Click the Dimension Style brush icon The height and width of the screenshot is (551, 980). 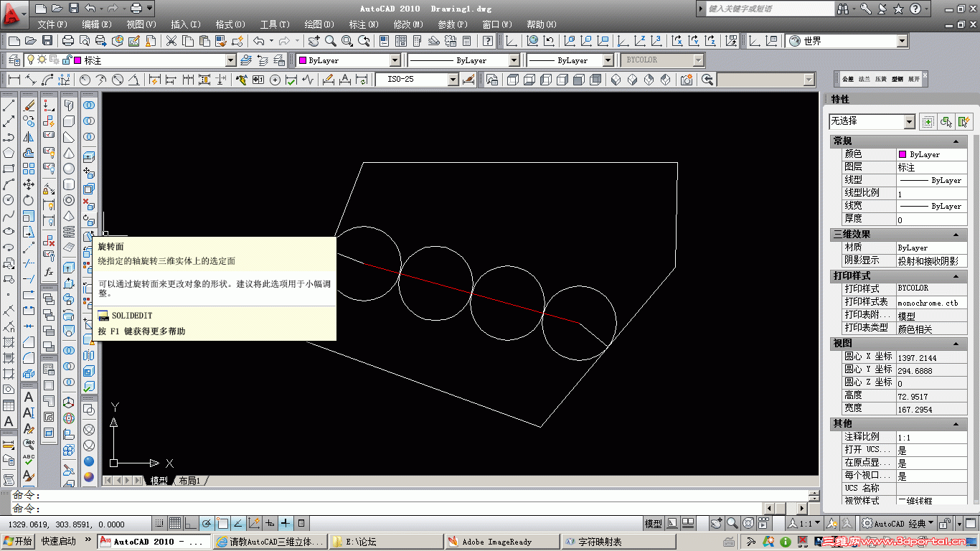coord(469,80)
